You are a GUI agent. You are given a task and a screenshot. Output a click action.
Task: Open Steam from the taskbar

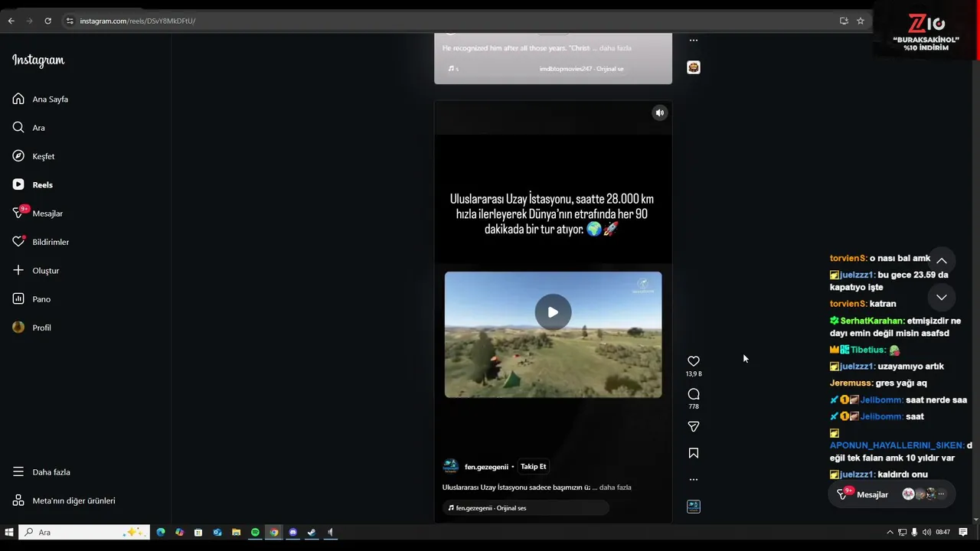click(312, 532)
